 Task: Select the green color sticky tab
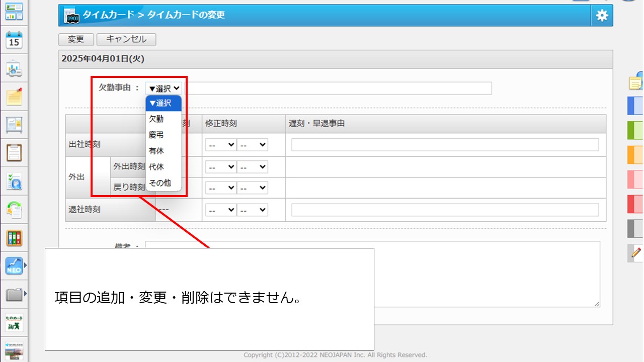(x=635, y=130)
